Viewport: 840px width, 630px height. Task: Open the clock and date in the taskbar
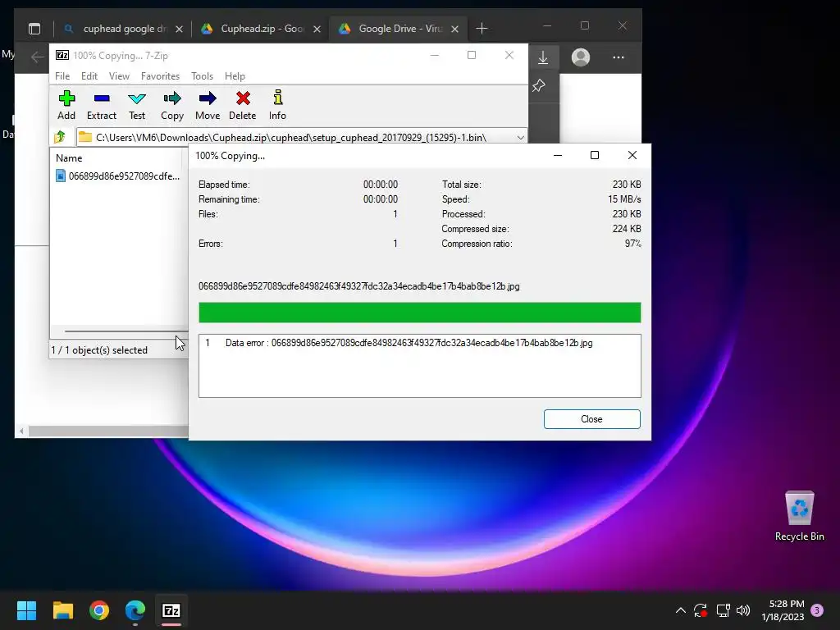[x=783, y=610]
